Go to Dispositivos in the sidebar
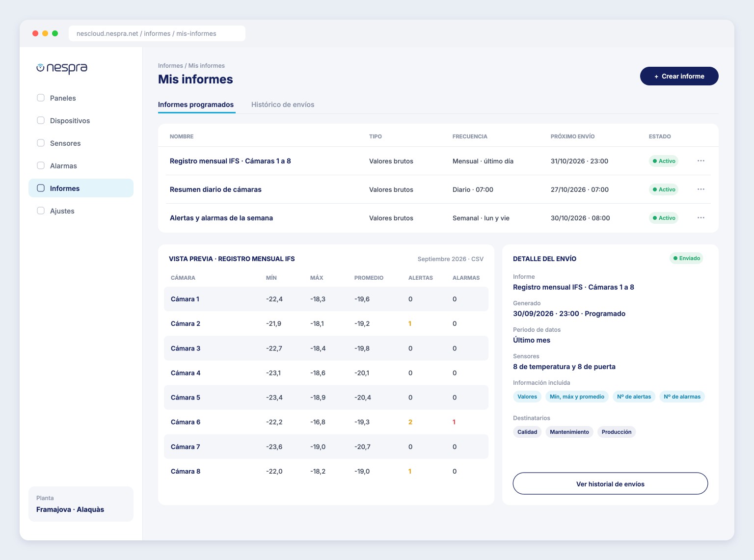754x560 pixels. point(81,121)
